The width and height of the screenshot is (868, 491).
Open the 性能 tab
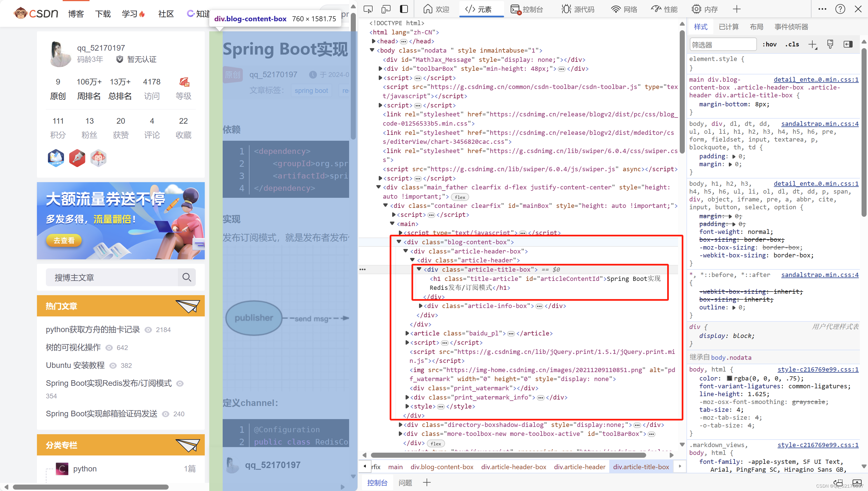click(664, 9)
